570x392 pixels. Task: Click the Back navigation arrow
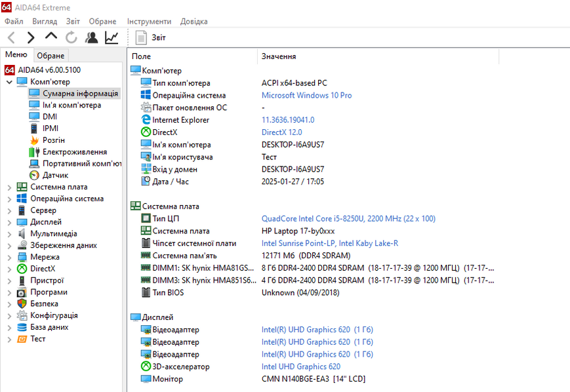[11, 37]
